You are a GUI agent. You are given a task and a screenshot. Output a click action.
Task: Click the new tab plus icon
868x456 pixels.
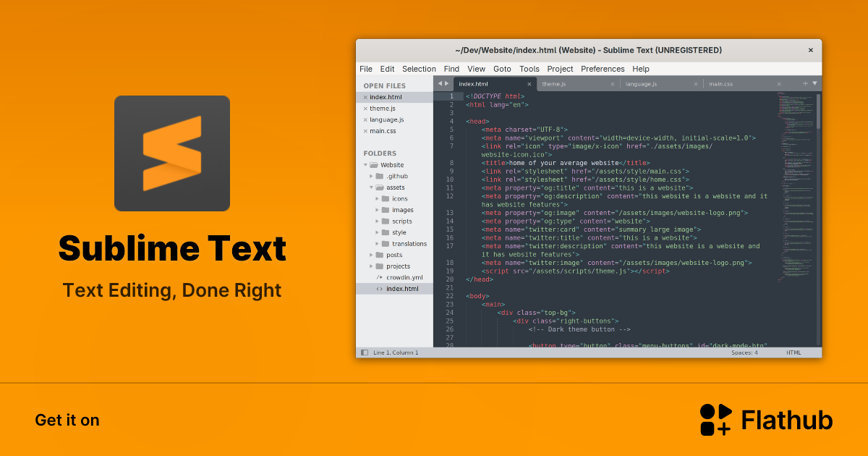805,83
